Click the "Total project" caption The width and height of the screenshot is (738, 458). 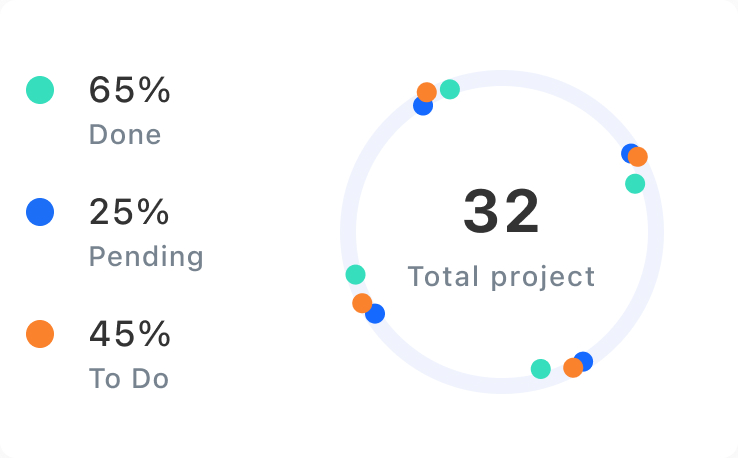(501, 276)
